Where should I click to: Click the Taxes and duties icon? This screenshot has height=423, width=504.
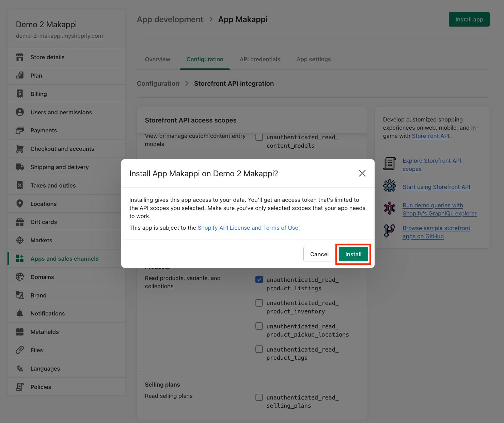(x=20, y=185)
